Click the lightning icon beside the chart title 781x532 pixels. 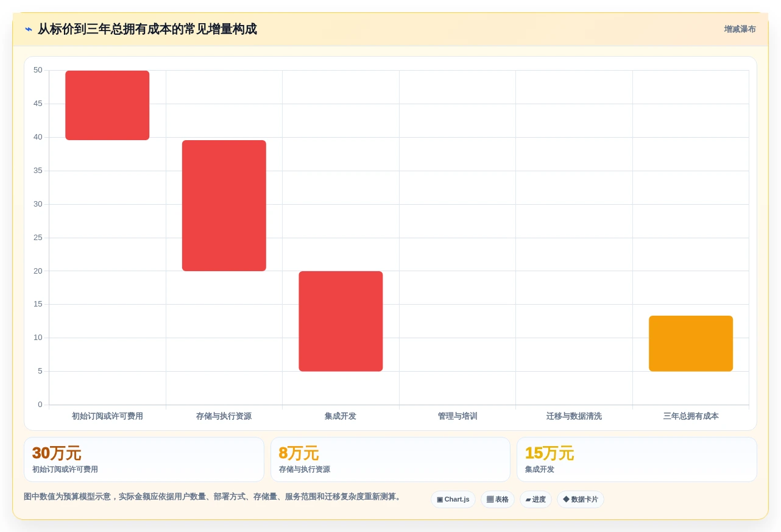pos(29,29)
